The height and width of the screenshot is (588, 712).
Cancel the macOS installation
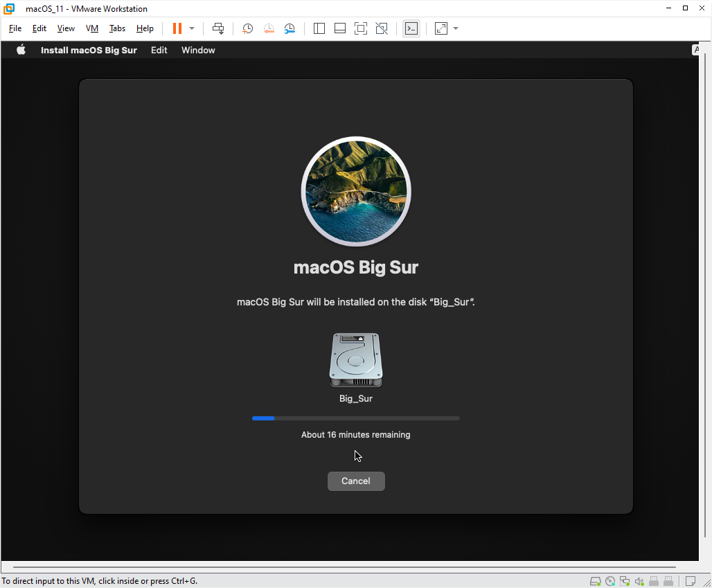point(356,481)
